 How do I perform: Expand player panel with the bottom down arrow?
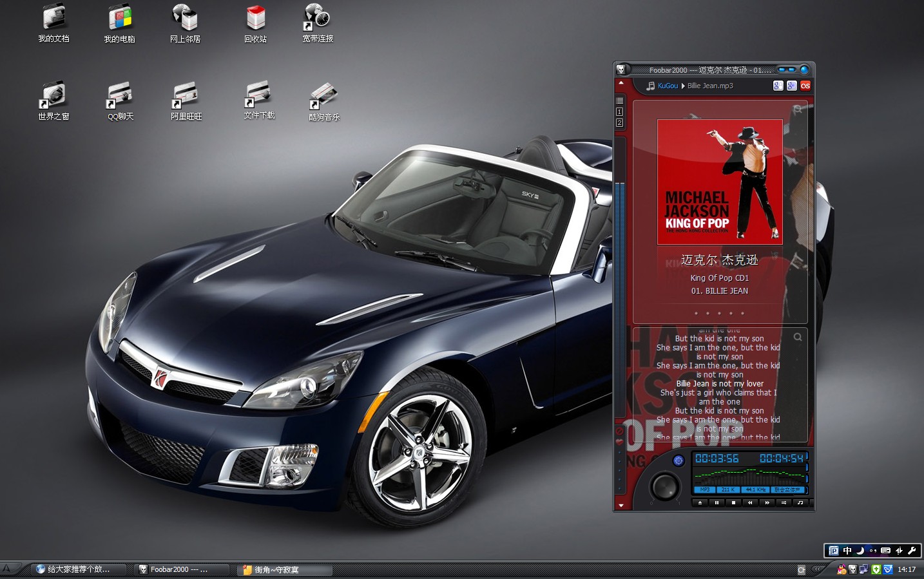pos(621,506)
